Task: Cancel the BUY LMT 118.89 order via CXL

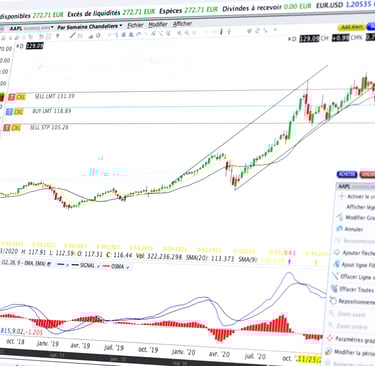Action: click(19, 112)
